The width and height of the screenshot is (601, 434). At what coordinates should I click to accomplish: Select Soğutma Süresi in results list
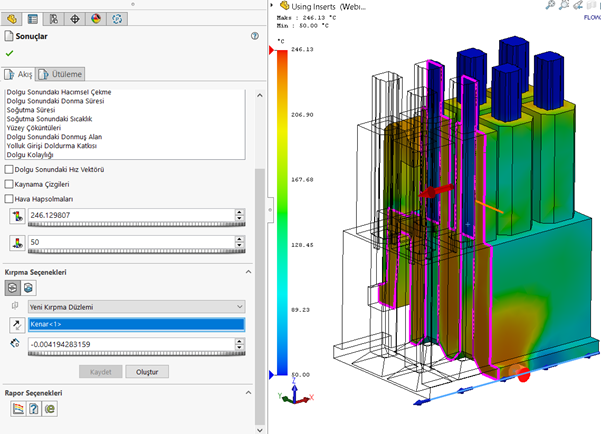(x=32, y=108)
